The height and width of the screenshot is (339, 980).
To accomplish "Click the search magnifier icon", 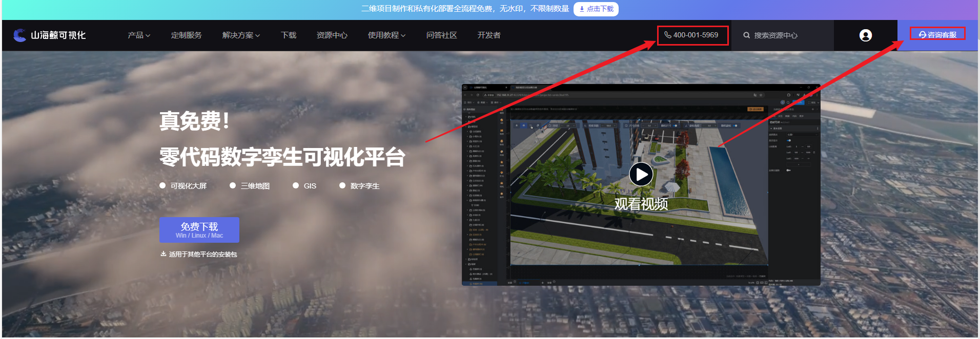I will 747,35.
